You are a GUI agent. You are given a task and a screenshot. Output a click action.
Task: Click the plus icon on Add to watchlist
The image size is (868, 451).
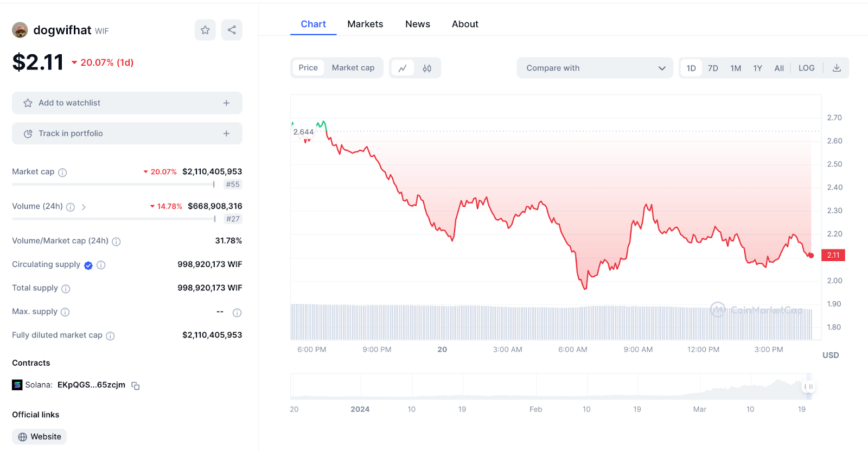click(226, 103)
